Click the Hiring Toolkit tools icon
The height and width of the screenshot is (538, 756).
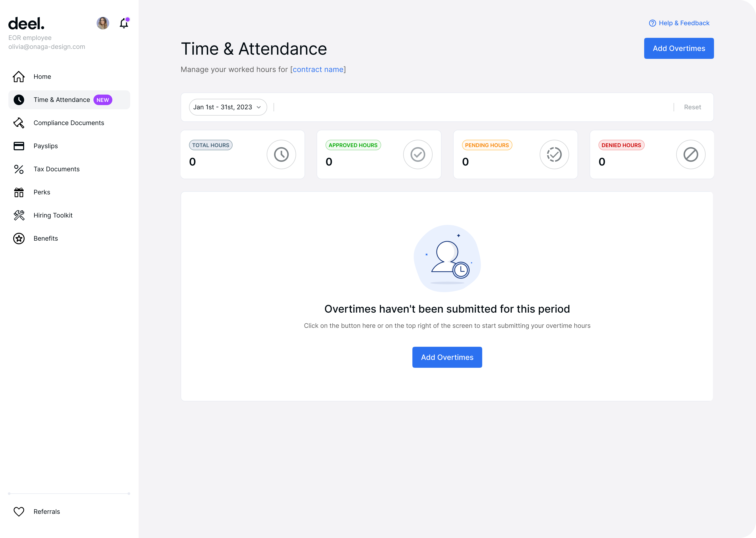pos(19,215)
